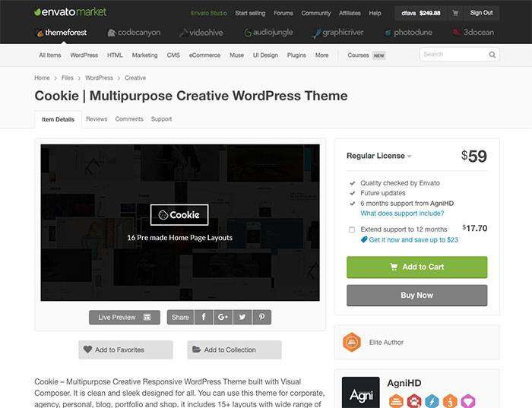The image size is (532, 408).
Task: Share on Twitter icon
Action: tap(242, 317)
